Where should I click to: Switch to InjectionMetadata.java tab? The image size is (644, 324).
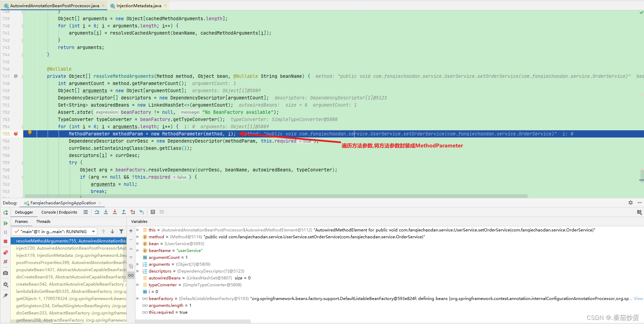pos(139,5)
